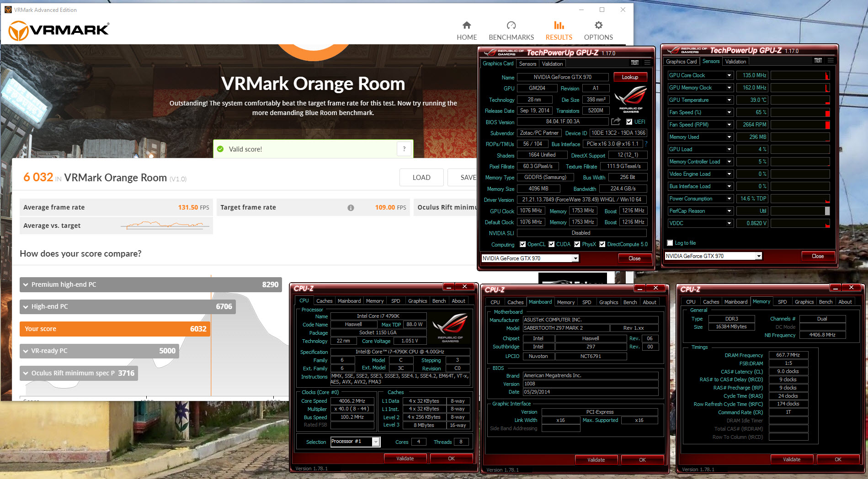Open the GPU selector dropdown in Sensors window
868x479 pixels.
click(759, 256)
